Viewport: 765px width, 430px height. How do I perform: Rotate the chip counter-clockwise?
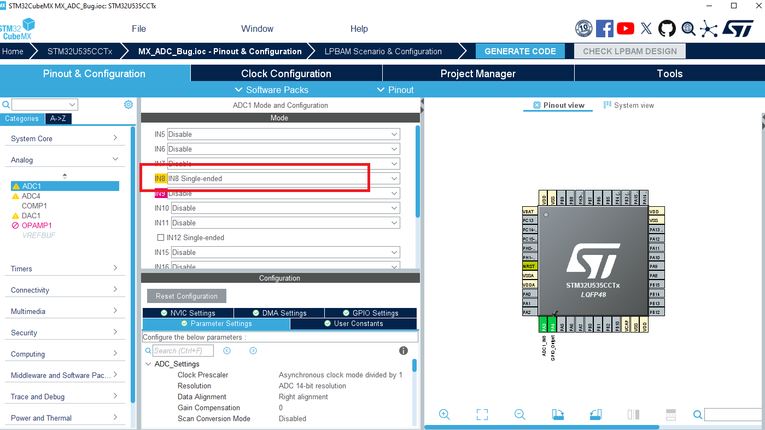(596, 414)
